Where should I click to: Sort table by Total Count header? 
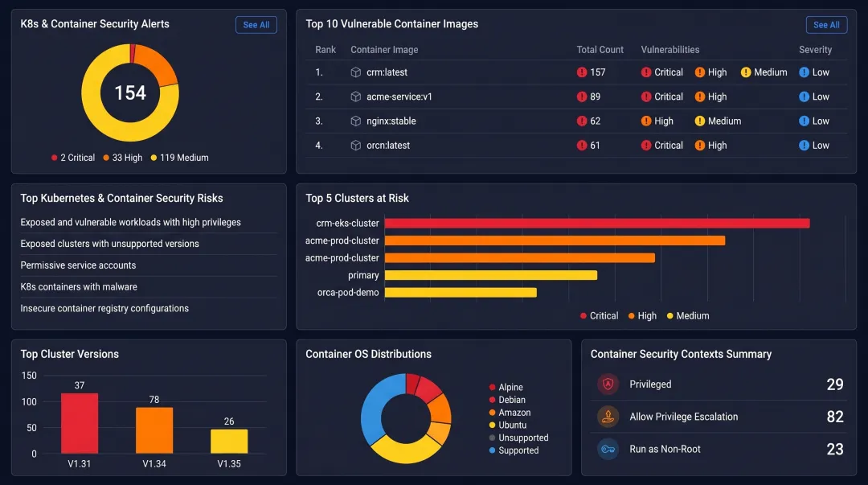pos(600,50)
